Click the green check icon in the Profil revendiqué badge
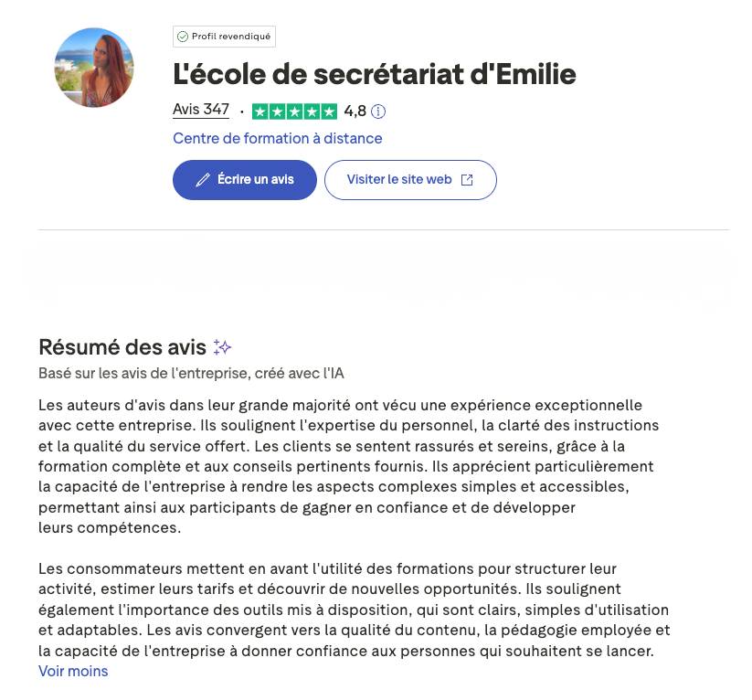 [x=183, y=37]
